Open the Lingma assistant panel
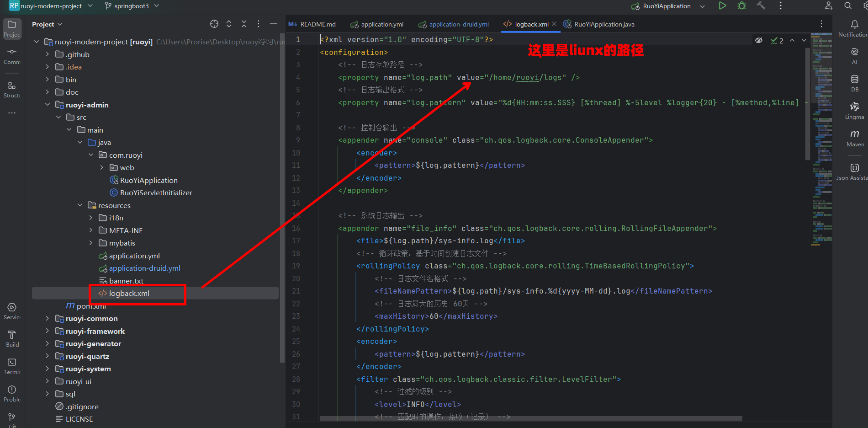 coord(855,110)
